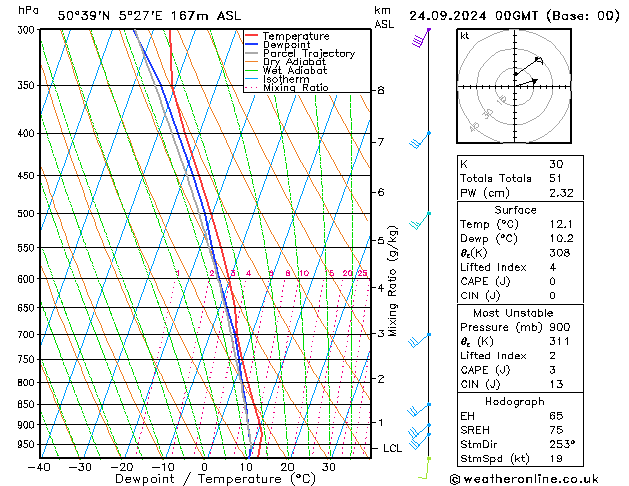Click the StmDir value 253°
Viewport: 629px width, 486px height.
562,444
